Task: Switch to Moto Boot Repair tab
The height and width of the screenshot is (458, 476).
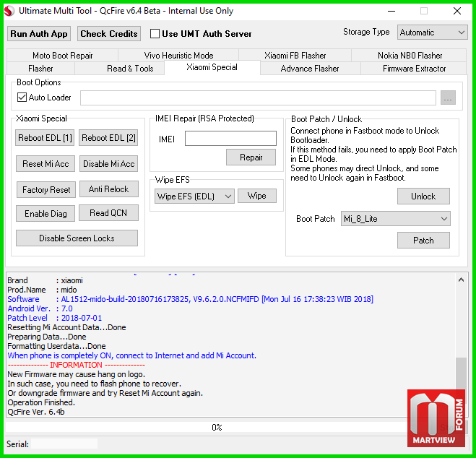Action: (x=63, y=56)
